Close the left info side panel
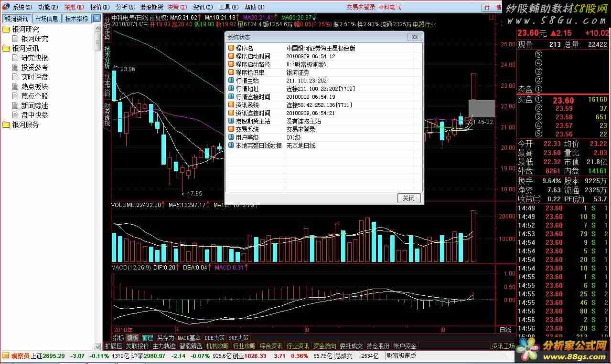This screenshot has width=611, height=364. 97,19
